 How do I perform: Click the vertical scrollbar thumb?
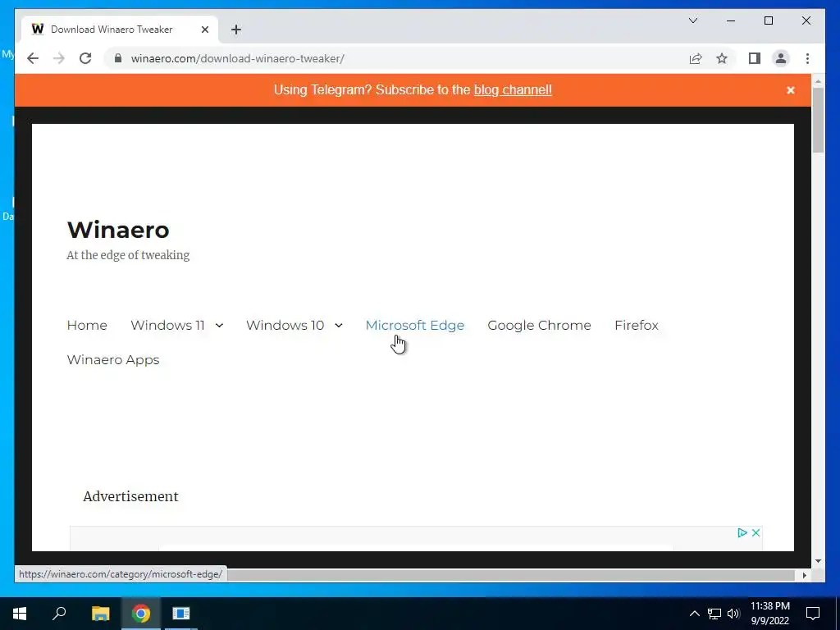[818, 120]
